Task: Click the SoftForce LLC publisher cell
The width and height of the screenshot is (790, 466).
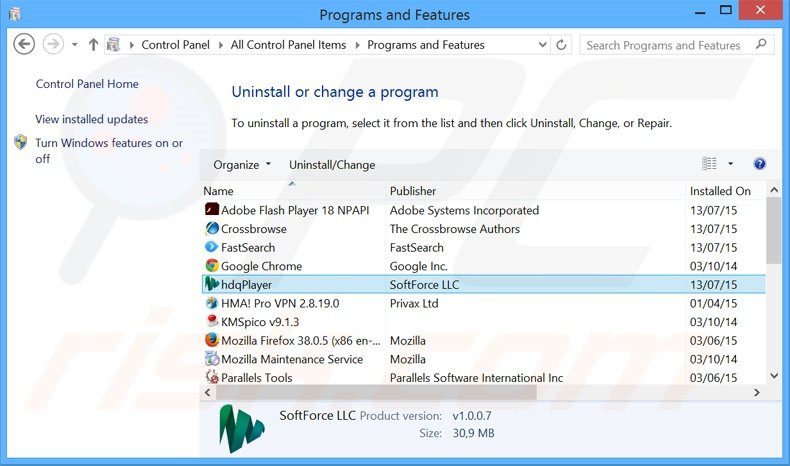Action: point(424,285)
